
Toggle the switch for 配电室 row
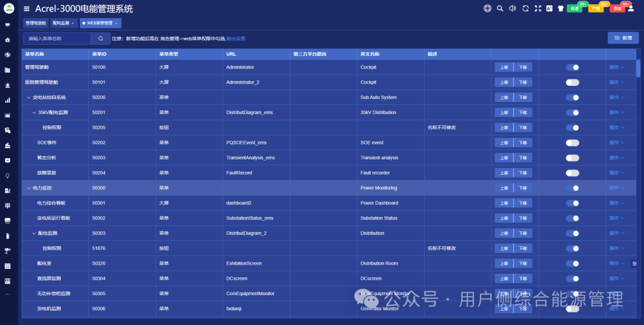(x=572, y=264)
